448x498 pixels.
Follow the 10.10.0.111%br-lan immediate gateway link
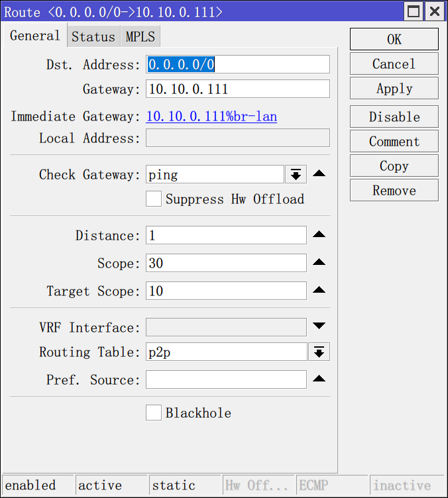(211, 117)
